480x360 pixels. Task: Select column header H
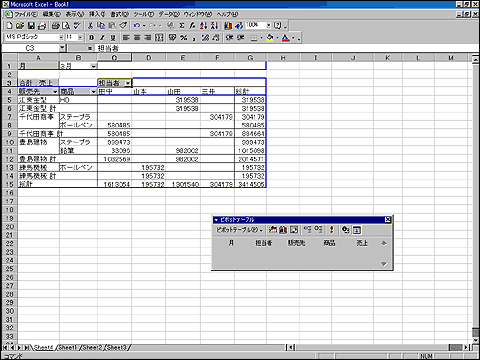coord(283,58)
